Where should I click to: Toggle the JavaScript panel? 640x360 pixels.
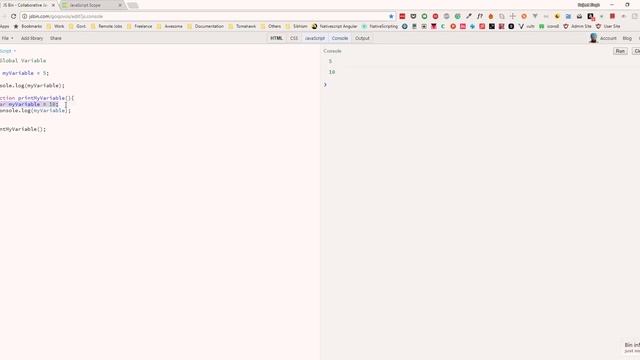point(315,38)
